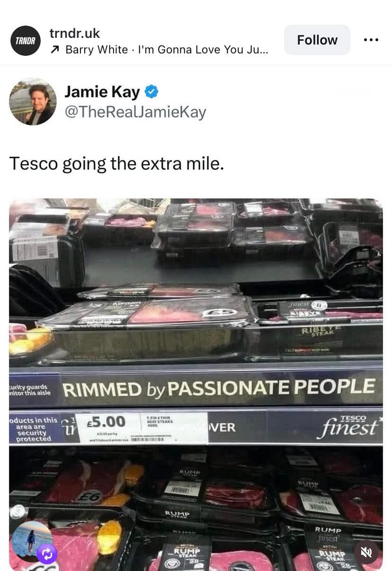This screenshot has height=571, width=392.
Task: Unmute the post using the speaker icon
Action: (x=366, y=551)
